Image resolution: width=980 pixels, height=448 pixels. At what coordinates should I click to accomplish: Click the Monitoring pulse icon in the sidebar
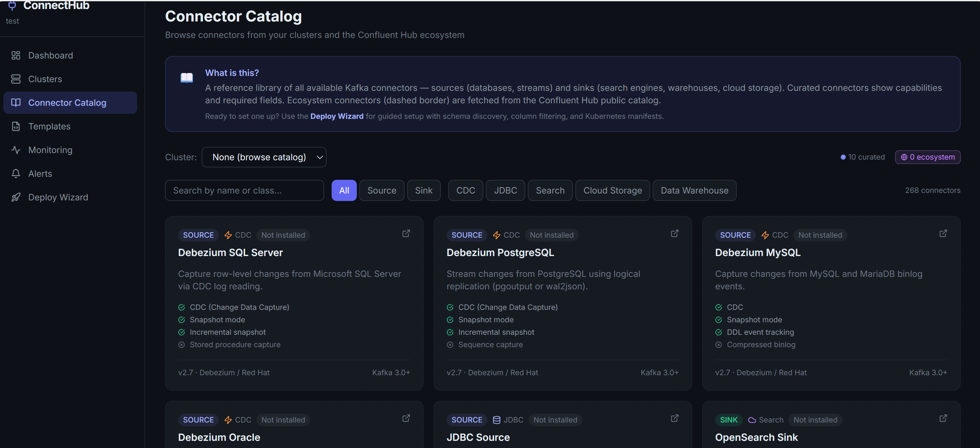(16, 150)
